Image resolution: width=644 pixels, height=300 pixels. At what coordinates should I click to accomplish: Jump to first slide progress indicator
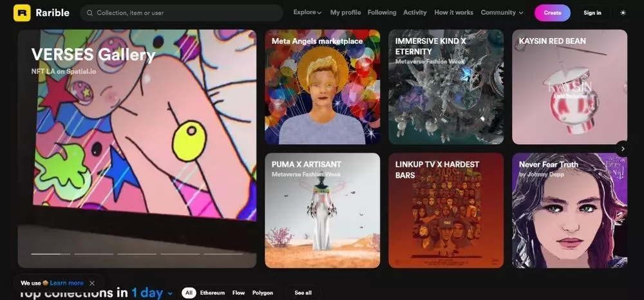click(x=50, y=254)
